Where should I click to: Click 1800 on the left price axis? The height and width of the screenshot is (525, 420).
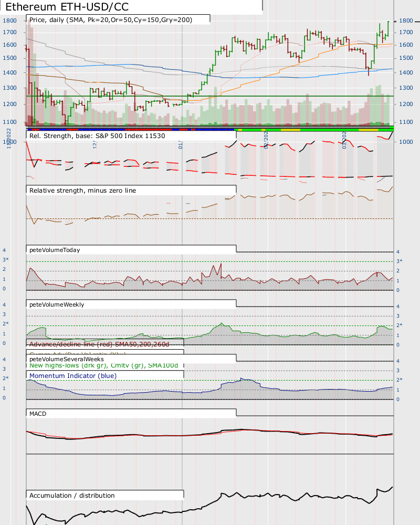10,20
